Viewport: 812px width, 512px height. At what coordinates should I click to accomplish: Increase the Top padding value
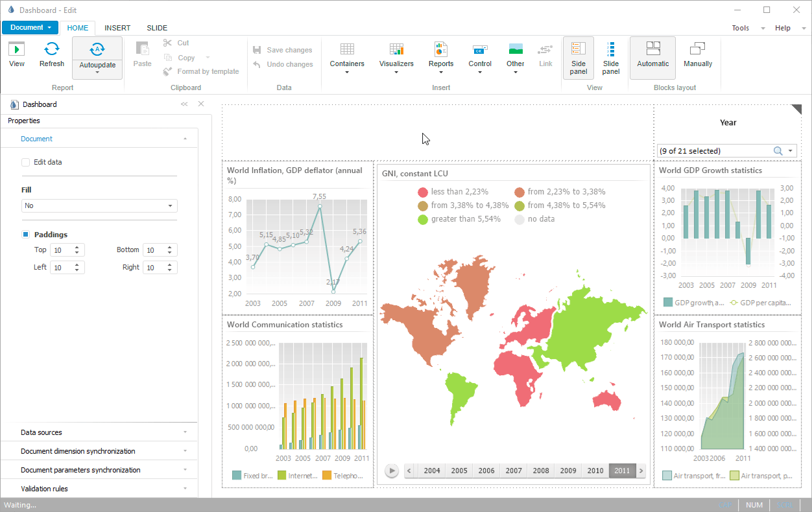click(77, 247)
